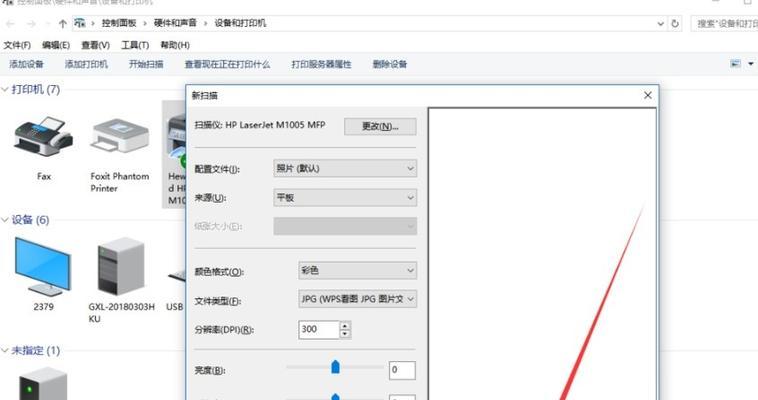Select the Fax printer icon
This screenshot has height=400, width=758.
click(44, 137)
